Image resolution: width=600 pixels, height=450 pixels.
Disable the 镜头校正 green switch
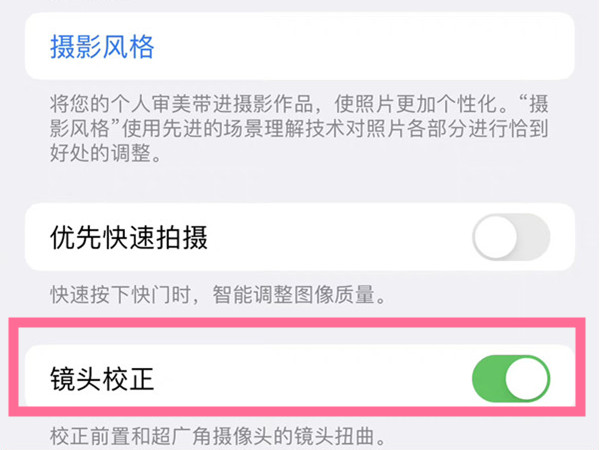510,380
